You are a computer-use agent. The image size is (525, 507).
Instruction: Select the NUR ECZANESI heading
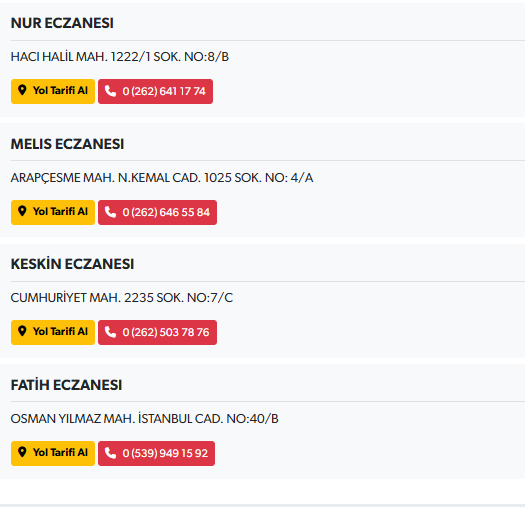click(x=62, y=23)
